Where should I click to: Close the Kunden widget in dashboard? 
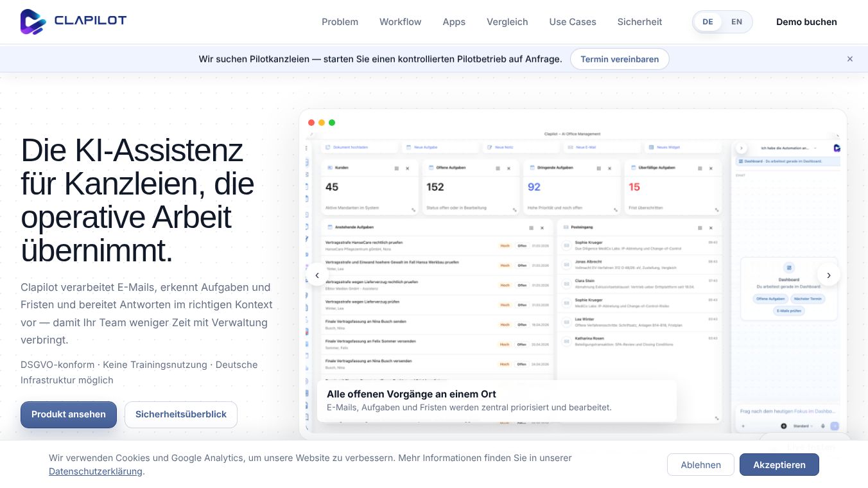tap(408, 168)
